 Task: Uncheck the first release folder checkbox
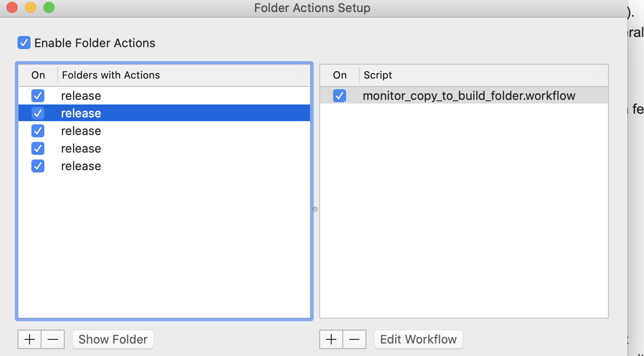click(x=38, y=96)
